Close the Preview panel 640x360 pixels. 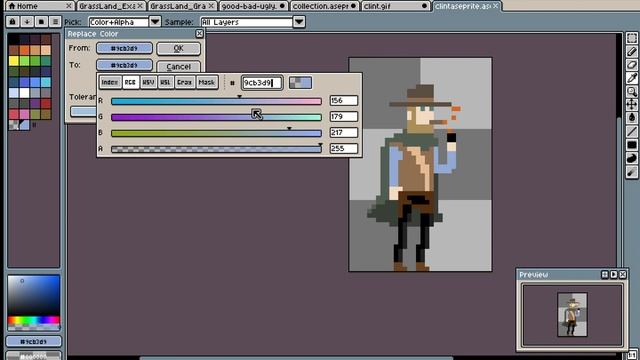coord(623,275)
